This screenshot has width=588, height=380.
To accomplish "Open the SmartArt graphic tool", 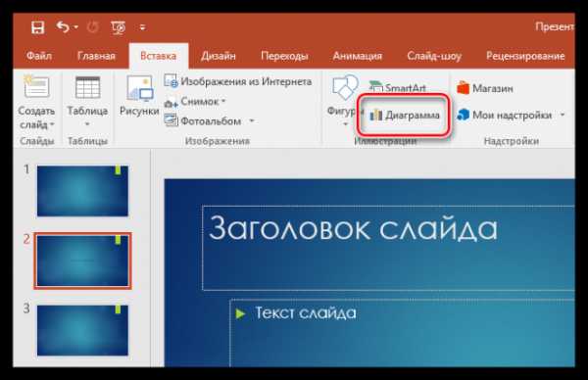I will 398,88.
